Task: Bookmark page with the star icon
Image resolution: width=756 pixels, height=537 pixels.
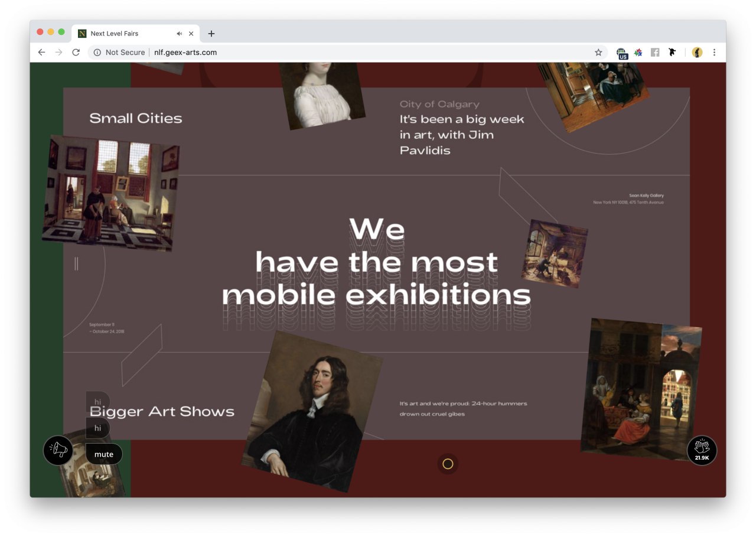Action: pyautogui.click(x=598, y=53)
